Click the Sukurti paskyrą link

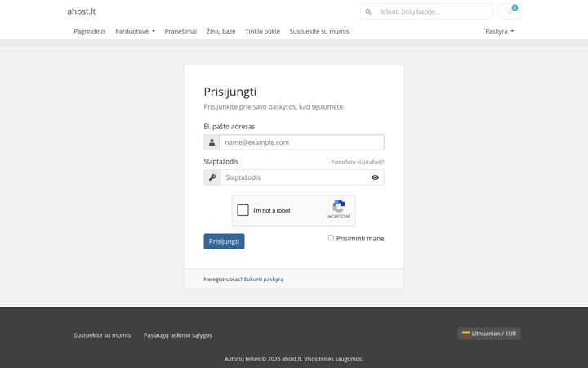pyautogui.click(x=264, y=280)
